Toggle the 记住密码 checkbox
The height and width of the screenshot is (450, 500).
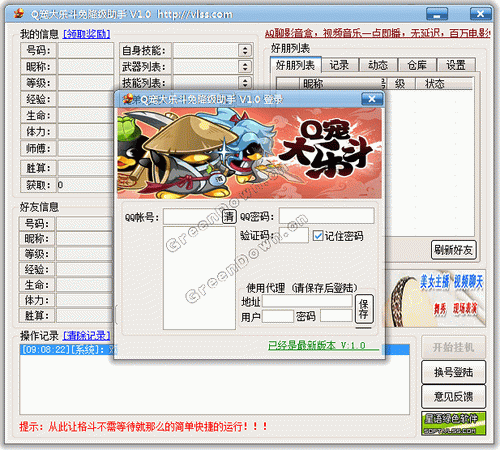click(318, 236)
